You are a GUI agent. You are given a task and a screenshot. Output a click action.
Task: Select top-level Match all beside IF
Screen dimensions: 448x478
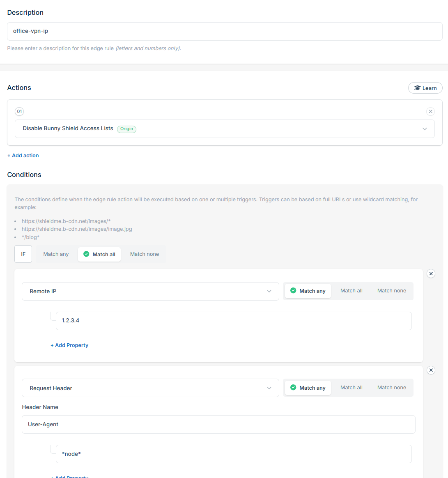[99, 254]
